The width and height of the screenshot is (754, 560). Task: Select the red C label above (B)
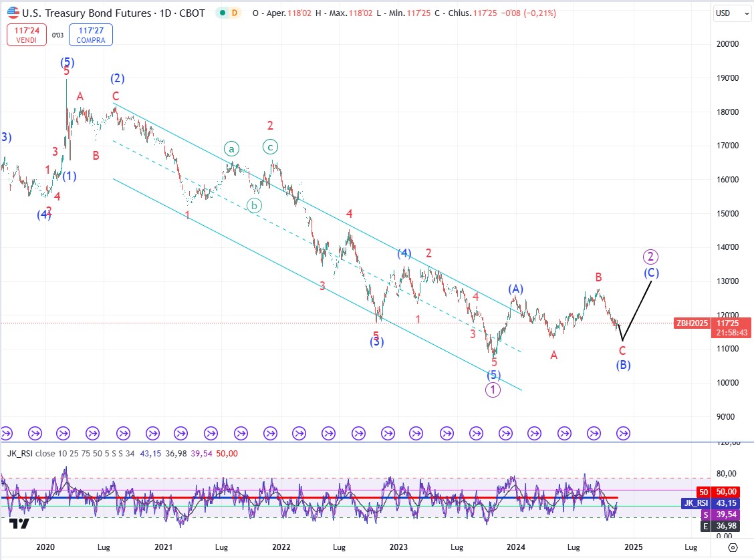click(622, 351)
